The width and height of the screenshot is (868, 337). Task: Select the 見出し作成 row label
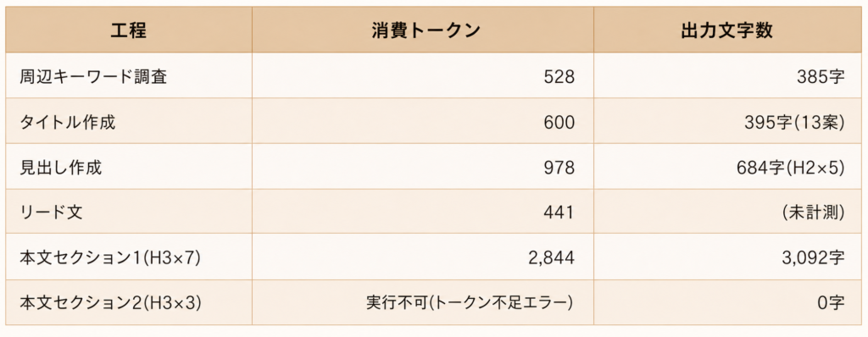point(61,167)
